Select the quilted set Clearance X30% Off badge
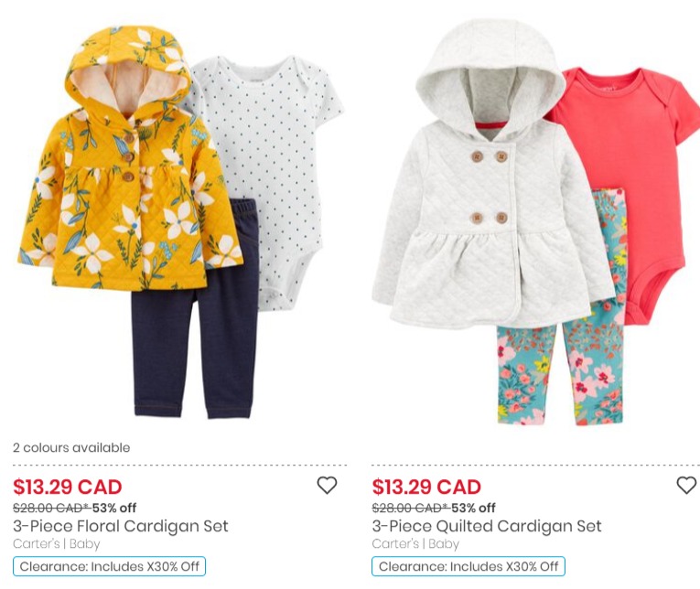This screenshot has width=700, height=589. click(468, 566)
